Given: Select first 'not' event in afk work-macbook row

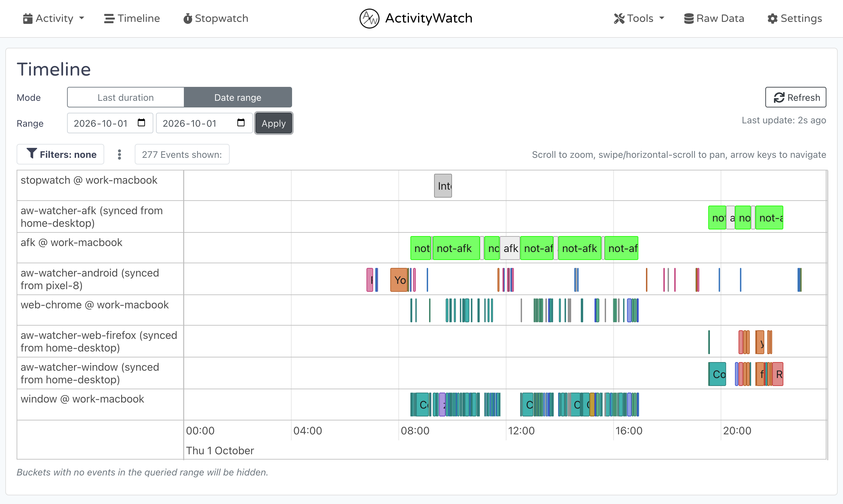Looking at the screenshot, I should point(421,248).
